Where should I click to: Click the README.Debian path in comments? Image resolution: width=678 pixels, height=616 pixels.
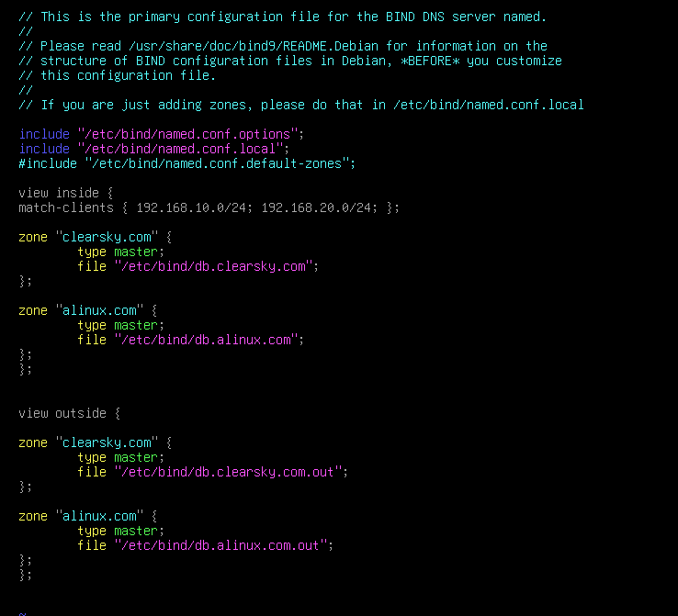click(254, 46)
